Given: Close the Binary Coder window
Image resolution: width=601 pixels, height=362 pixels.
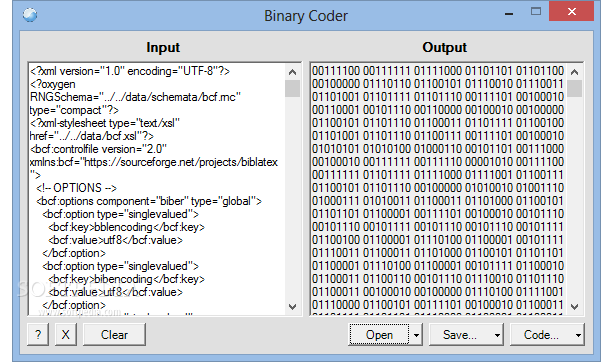Looking at the screenshot, I should click(571, 12).
